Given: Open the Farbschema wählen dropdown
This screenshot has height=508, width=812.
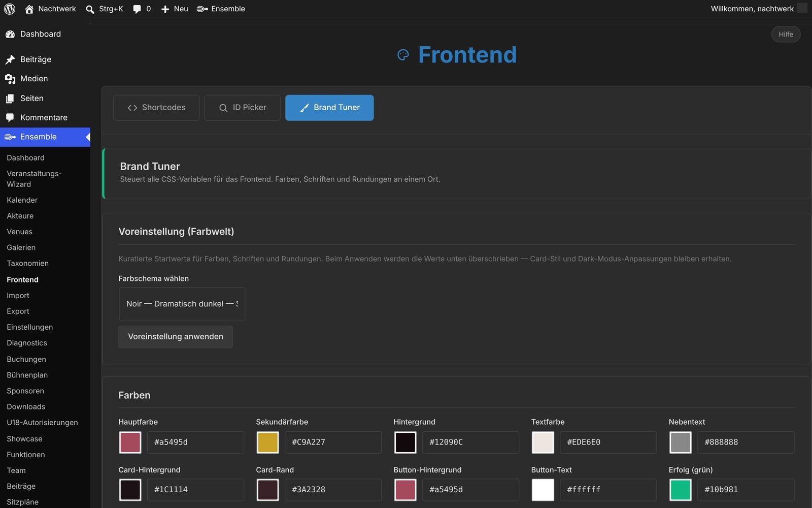Looking at the screenshot, I should tap(182, 304).
